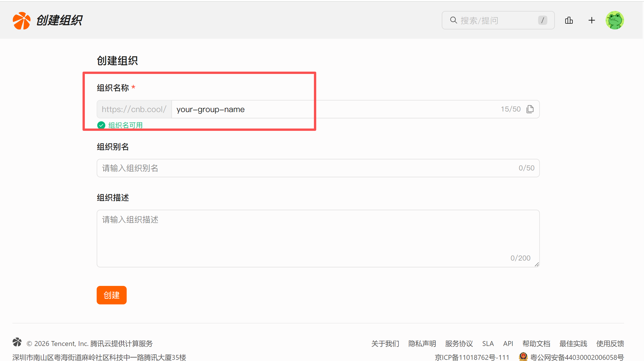The width and height of the screenshot is (644, 361).
Task: Click the small gray logo in footer
Action: 17,342
